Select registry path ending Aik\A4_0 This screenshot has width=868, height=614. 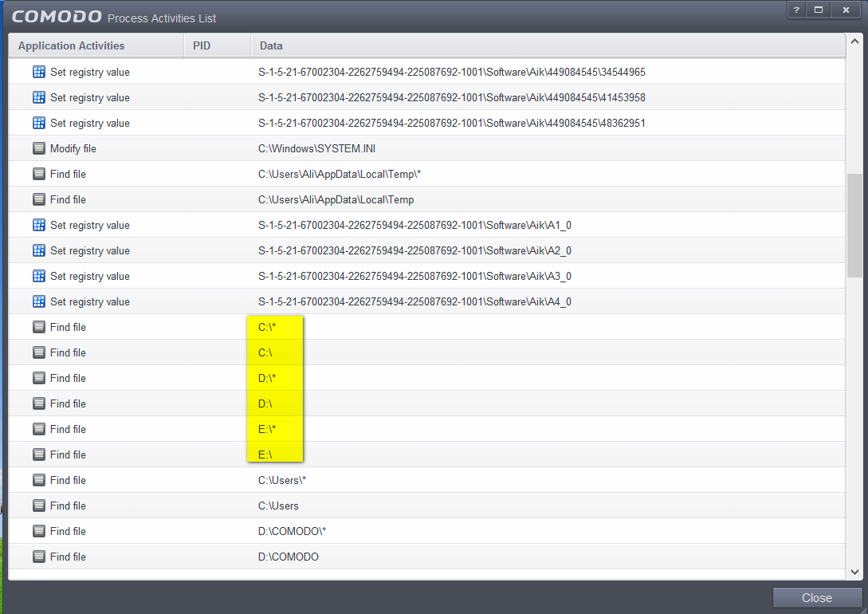(414, 301)
